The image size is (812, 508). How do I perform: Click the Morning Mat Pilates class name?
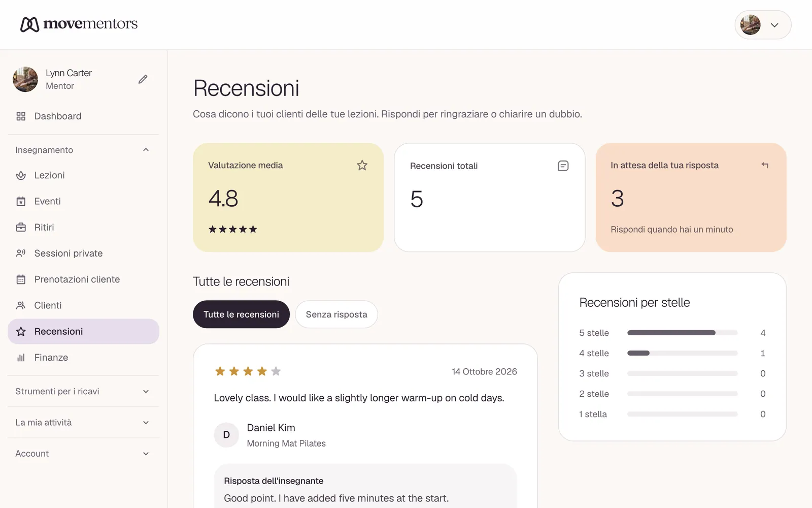[286, 443]
